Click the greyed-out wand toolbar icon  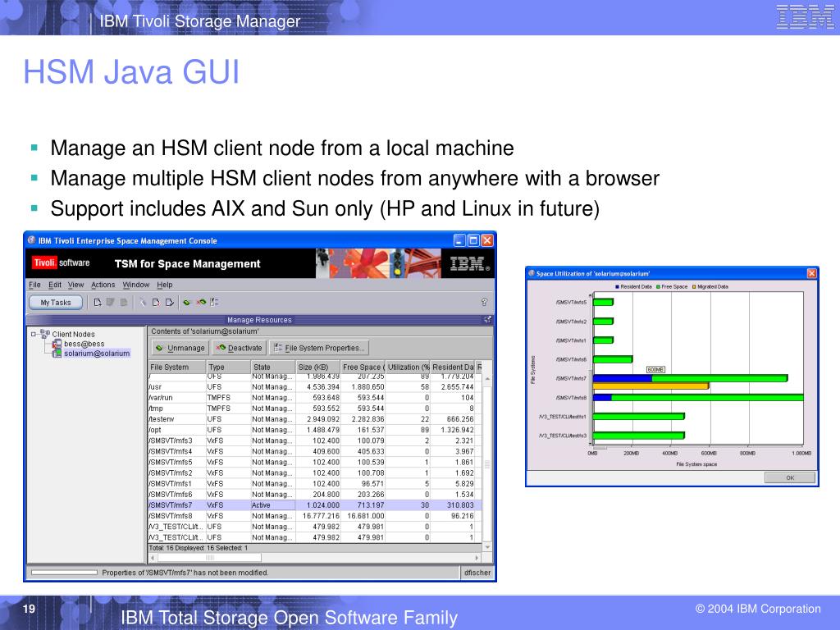(x=143, y=303)
